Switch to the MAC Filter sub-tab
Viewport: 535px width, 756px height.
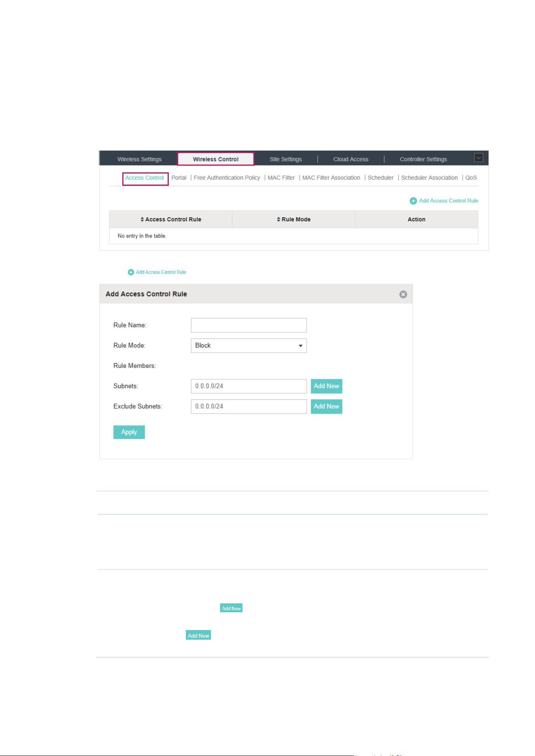281,178
